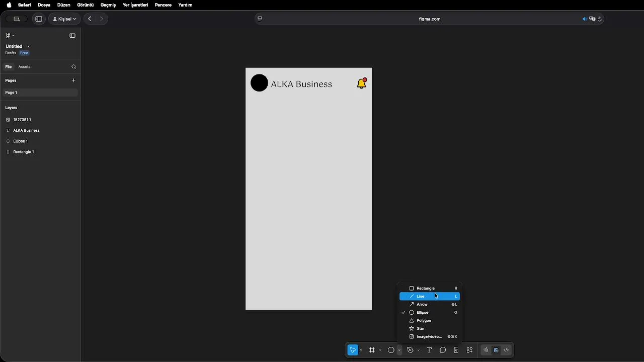Add a new page with plus icon
This screenshot has height=362, width=644.
[73, 80]
